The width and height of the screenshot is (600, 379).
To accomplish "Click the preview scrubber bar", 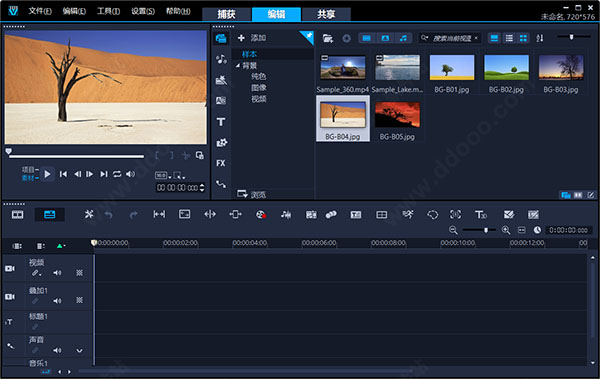I will click(x=77, y=156).
